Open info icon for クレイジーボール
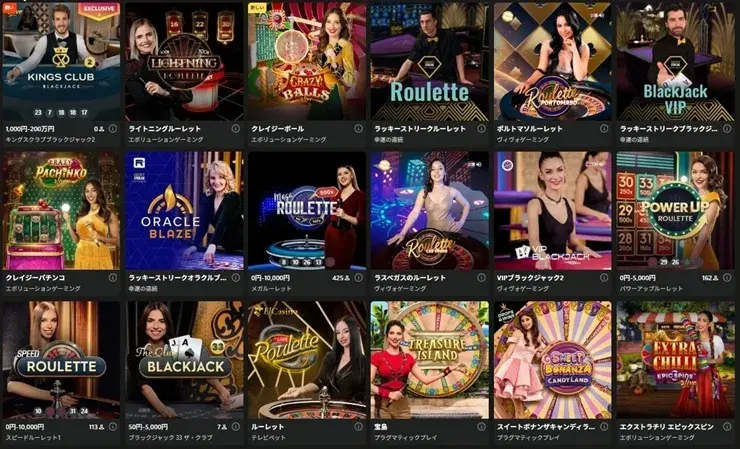This screenshot has width=740, height=449. click(358, 128)
